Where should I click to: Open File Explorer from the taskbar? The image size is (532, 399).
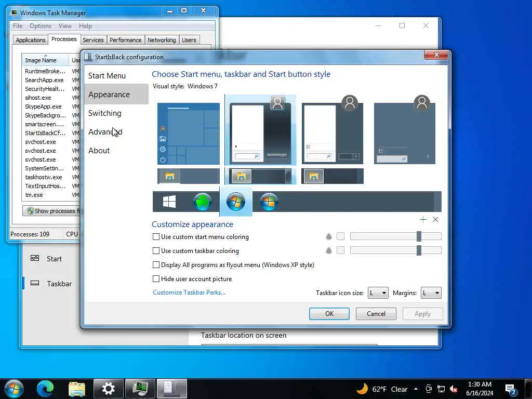tap(77, 389)
